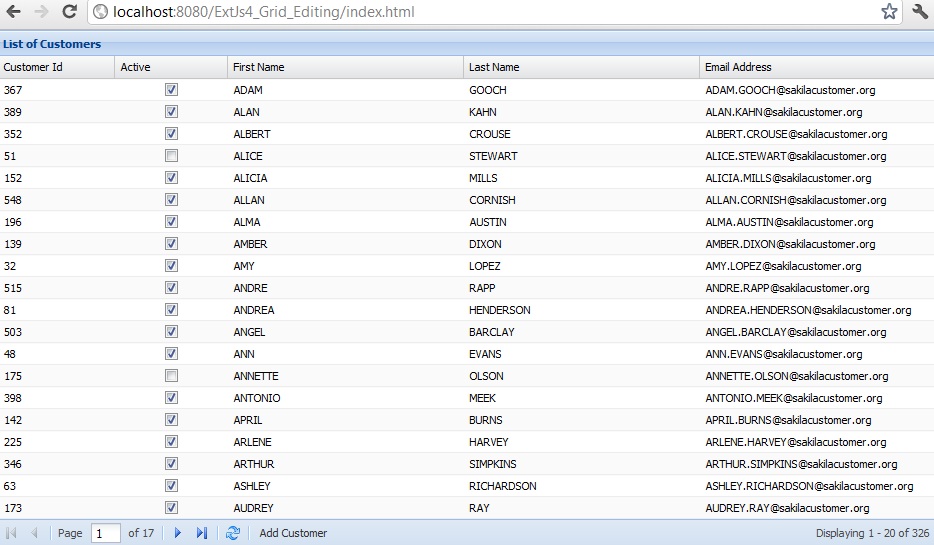
Task: Select the last name cell LOPEZ
Action: tap(484, 266)
